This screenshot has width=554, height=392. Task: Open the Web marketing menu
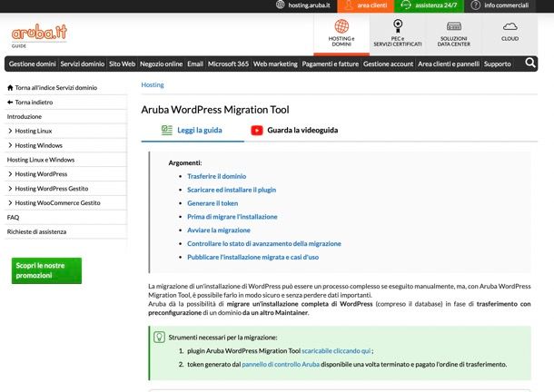pos(275,64)
